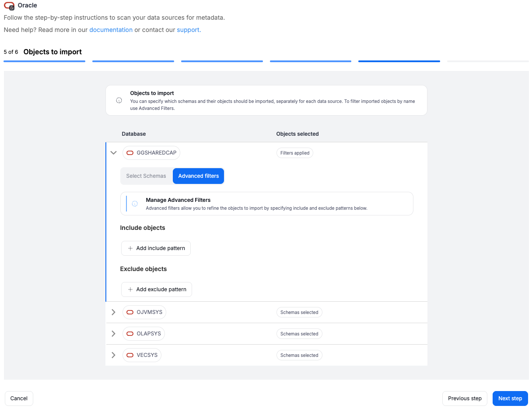The image size is (532, 409).
Task: Open the support link
Action: [189, 30]
